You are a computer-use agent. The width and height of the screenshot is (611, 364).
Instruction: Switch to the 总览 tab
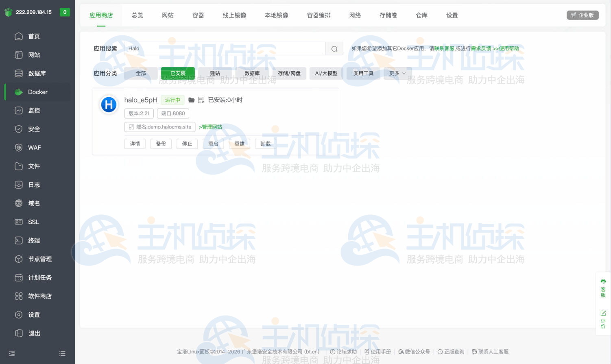point(137,15)
